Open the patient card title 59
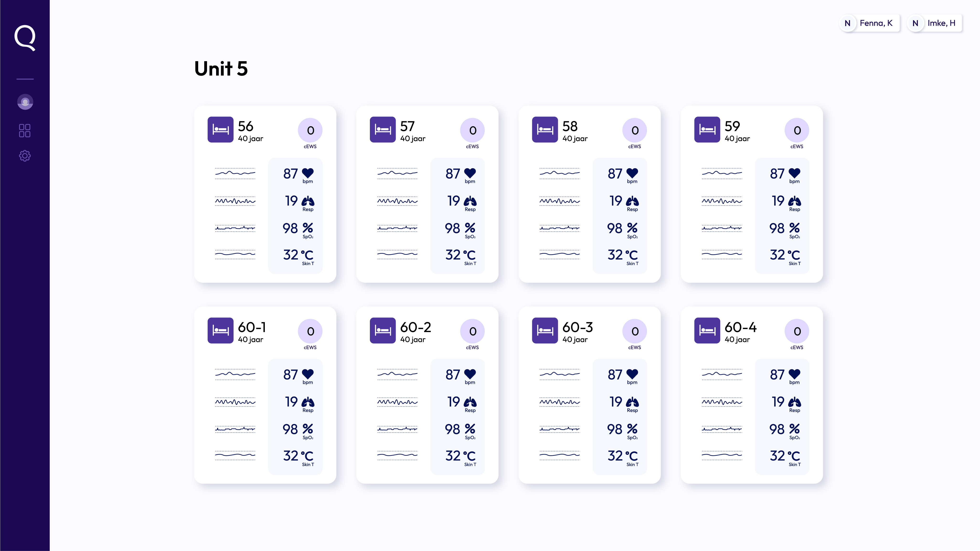Screen dimensions: 980x551 coord(732,126)
